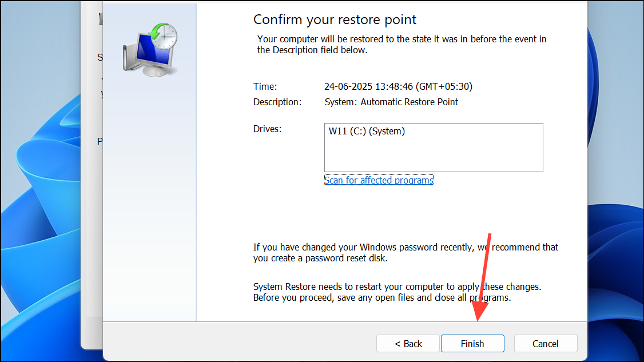The height and width of the screenshot is (362, 644).
Task: Click empty space in the Drives list box
Action: pos(433,156)
